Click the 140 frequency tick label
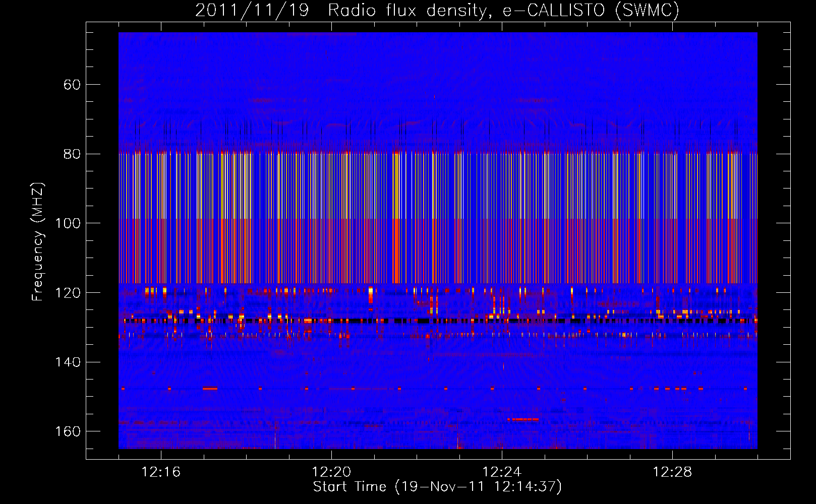 point(68,362)
